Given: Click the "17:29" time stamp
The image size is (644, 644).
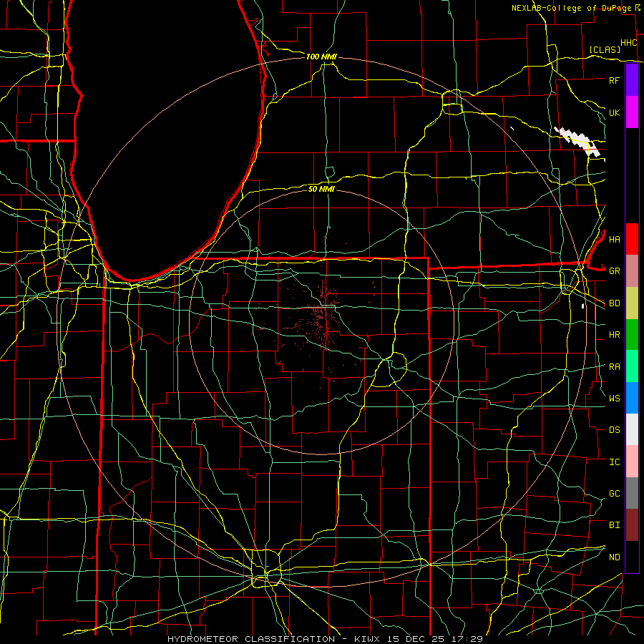Looking at the screenshot, I should (466, 639).
